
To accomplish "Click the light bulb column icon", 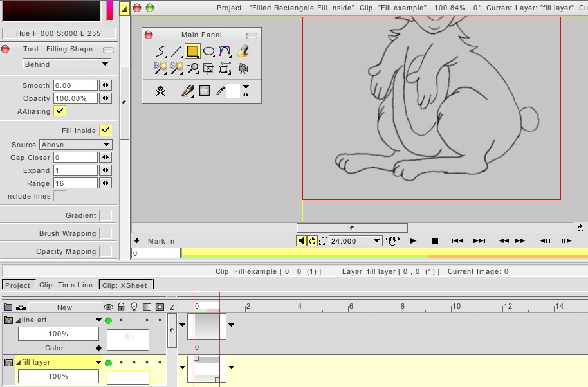I will click(x=134, y=307).
